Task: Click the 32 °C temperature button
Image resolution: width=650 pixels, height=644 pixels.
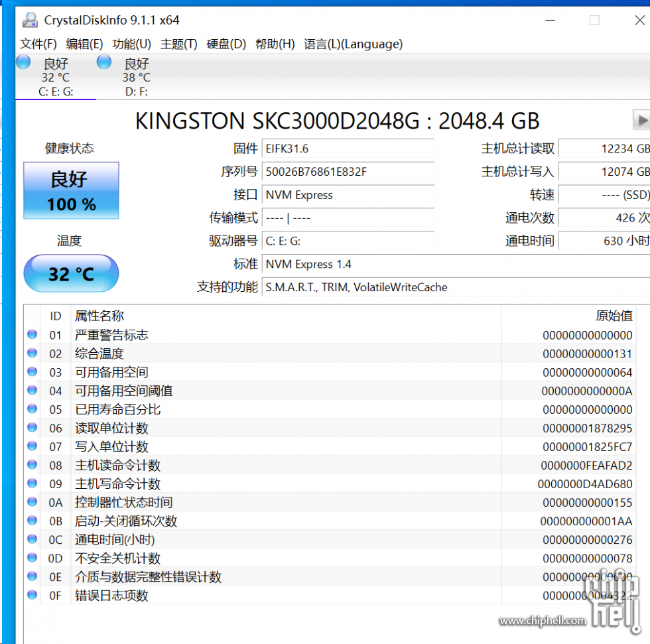Action: (x=72, y=273)
